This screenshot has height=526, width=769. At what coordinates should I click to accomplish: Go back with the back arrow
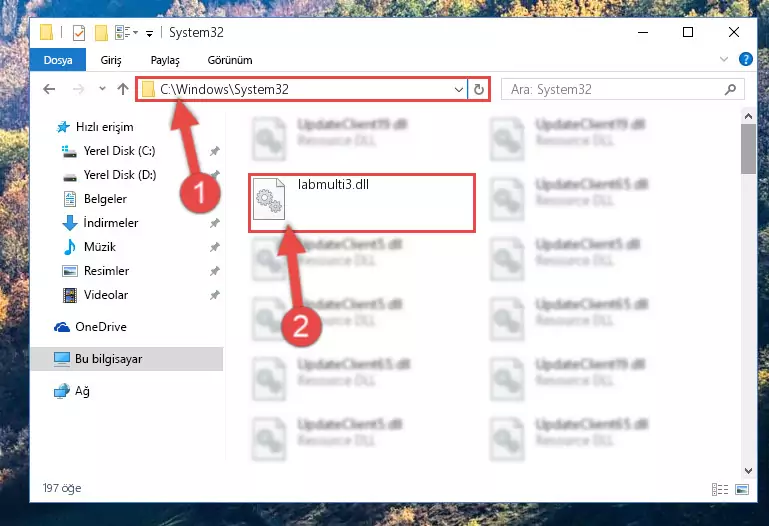(49, 89)
